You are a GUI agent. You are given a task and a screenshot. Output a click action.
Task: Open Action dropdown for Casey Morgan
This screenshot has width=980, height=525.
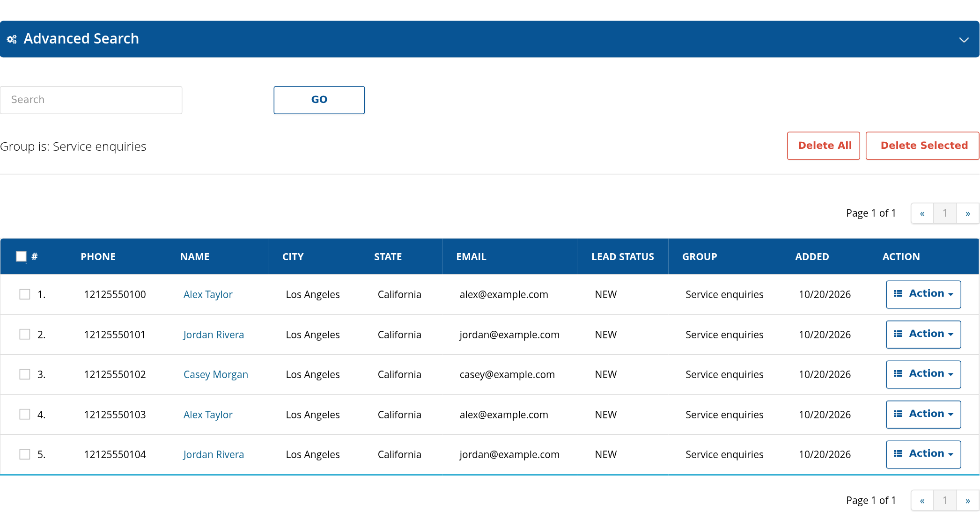pyautogui.click(x=923, y=374)
